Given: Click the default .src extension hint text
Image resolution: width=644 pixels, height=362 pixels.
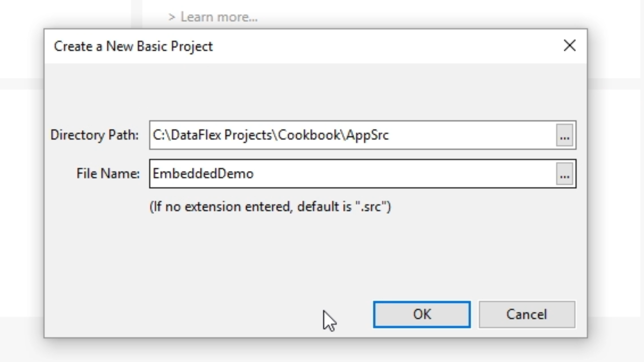Looking at the screenshot, I should coord(270,206).
